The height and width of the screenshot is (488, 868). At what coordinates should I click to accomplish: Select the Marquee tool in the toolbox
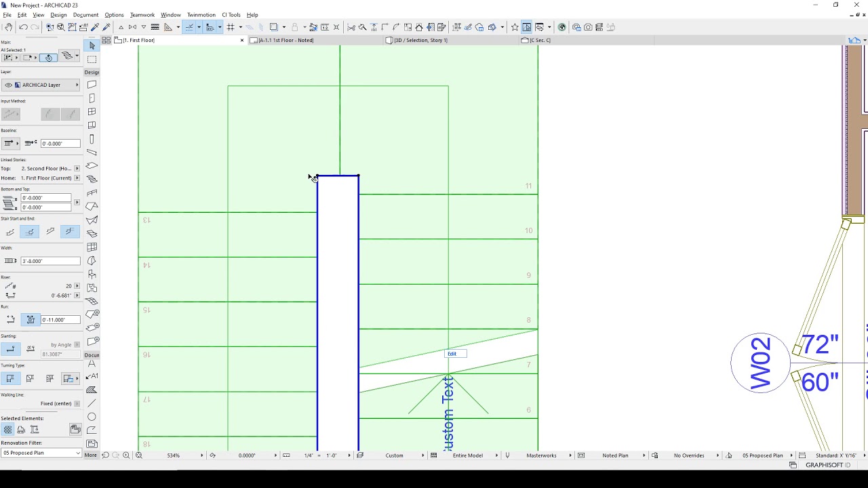coord(92,59)
